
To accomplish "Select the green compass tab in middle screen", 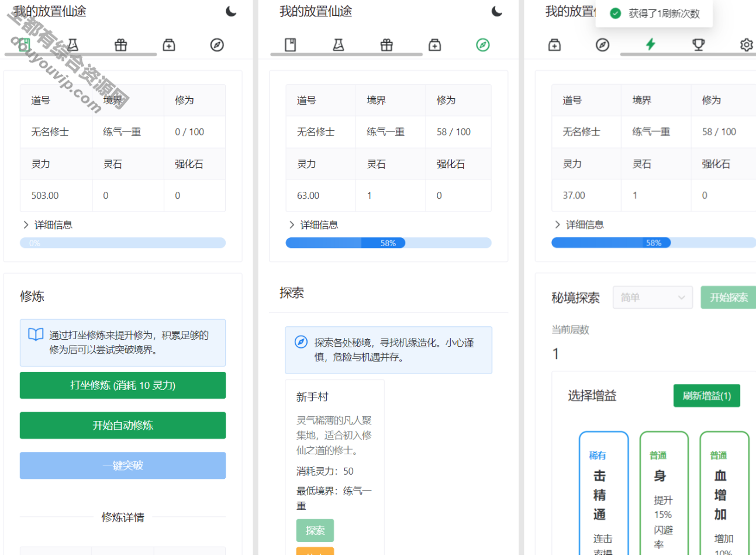I will pyautogui.click(x=483, y=44).
